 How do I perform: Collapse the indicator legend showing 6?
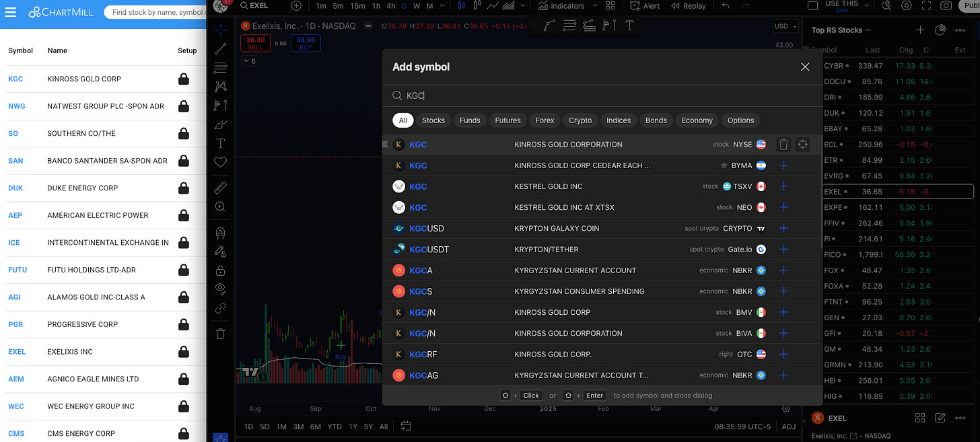pyautogui.click(x=248, y=61)
